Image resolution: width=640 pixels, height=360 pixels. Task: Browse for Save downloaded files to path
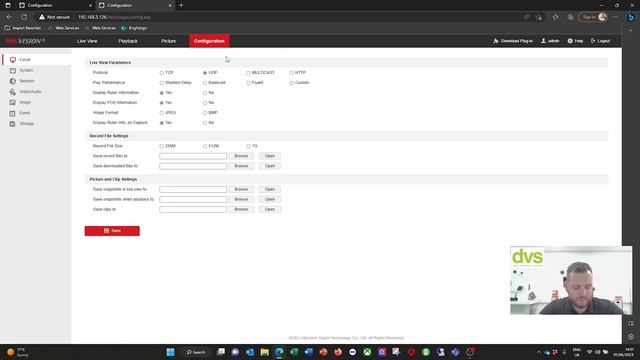coord(241,166)
